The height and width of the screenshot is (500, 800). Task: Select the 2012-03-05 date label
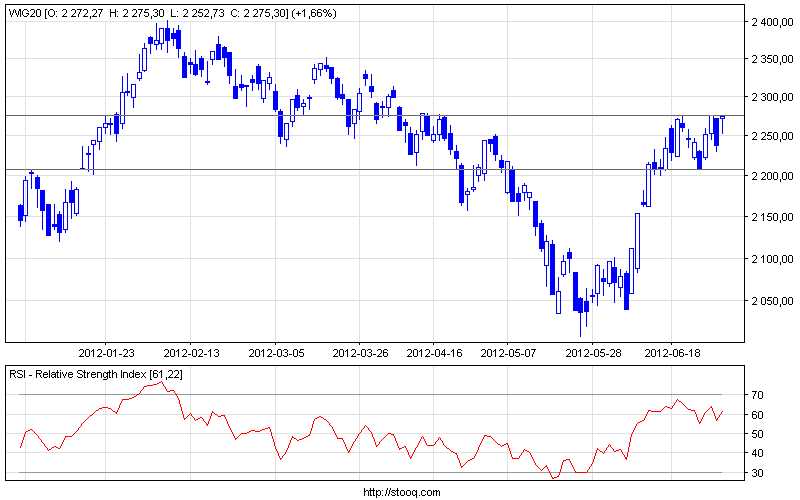coord(276,353)
